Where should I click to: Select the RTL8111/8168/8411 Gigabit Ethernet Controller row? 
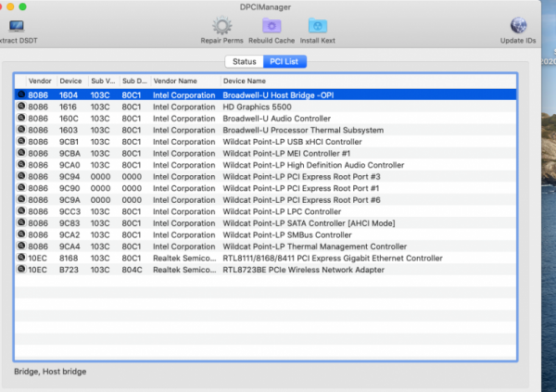(x=278, y=259)
